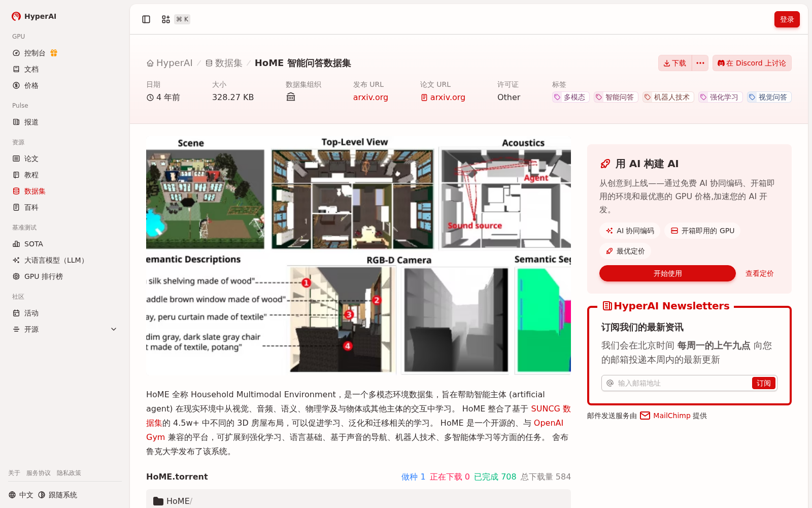The width and height of the screenshot is (812, 508).
Task: Open 论文 in the sidebar
Action: pyautogui.click(x=65, y=158)
